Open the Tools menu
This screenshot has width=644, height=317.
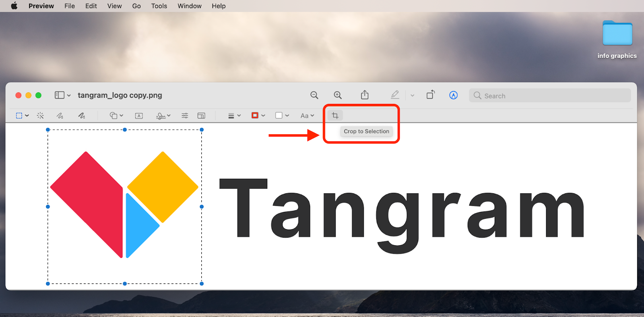(x=159, y=6)
